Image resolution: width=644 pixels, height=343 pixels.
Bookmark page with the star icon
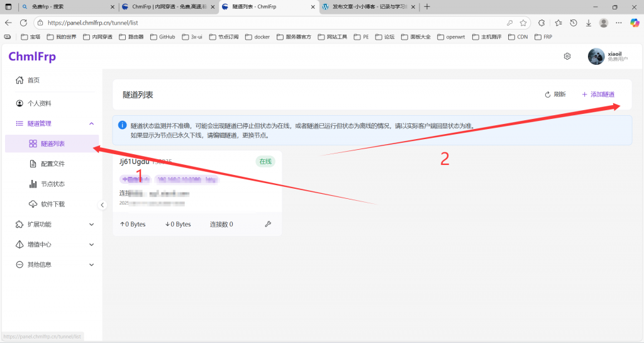pos(523,23)
